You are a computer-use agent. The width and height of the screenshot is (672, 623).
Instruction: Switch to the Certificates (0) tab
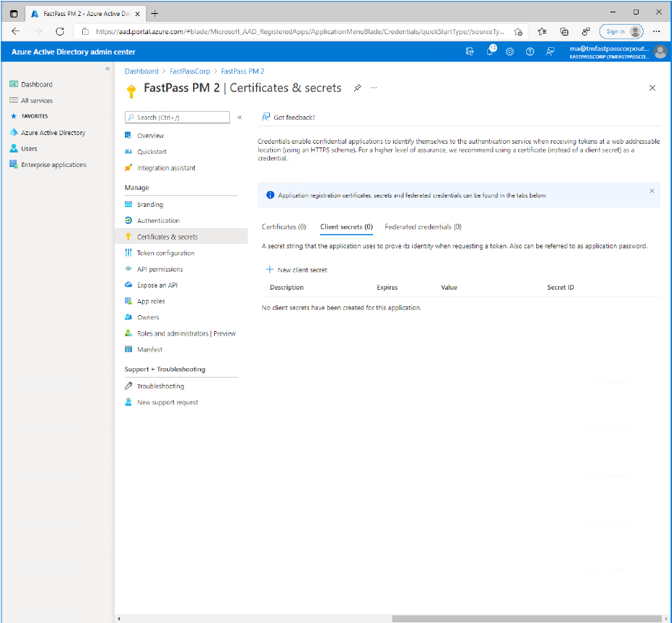(284, 227)
